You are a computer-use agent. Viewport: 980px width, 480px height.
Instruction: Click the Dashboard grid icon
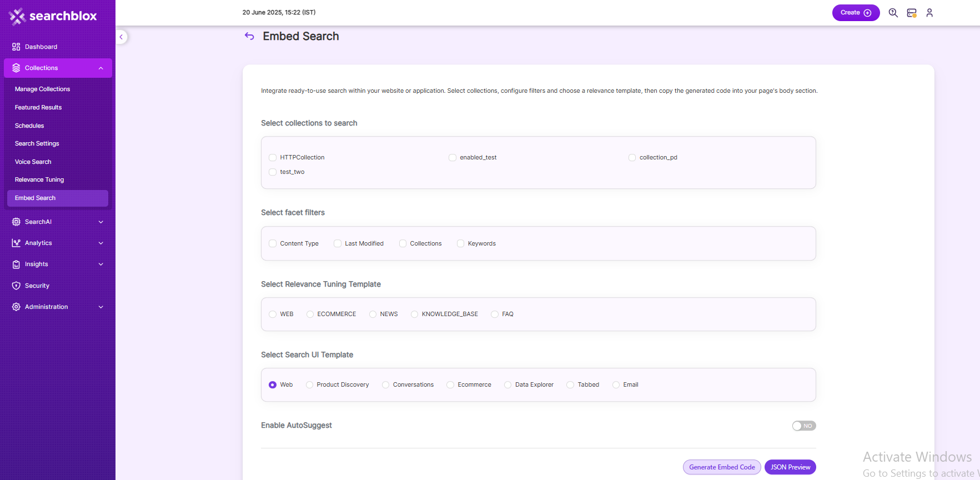(x=16, y=47)
